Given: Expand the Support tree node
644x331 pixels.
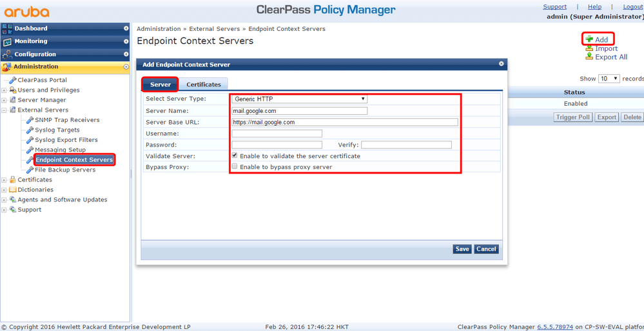Looking at the screenshot, I should 4,209.
